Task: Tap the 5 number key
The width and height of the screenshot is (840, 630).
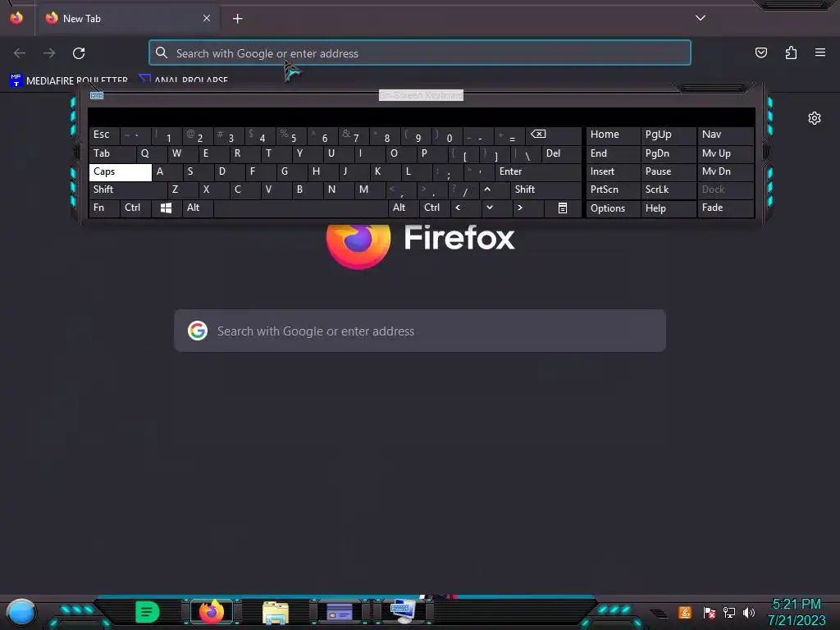Action: (291, 135)
